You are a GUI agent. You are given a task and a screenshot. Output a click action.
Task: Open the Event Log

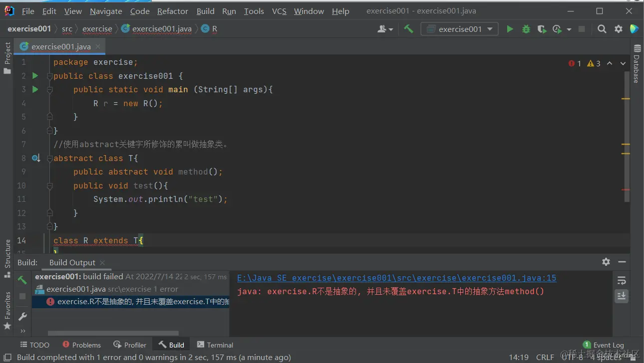tap(604, 345)
